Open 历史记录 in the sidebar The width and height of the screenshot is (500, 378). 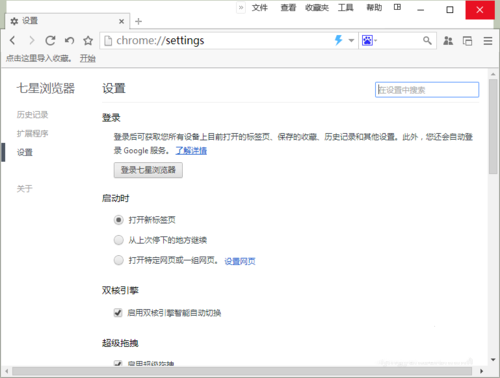(32, 115)
